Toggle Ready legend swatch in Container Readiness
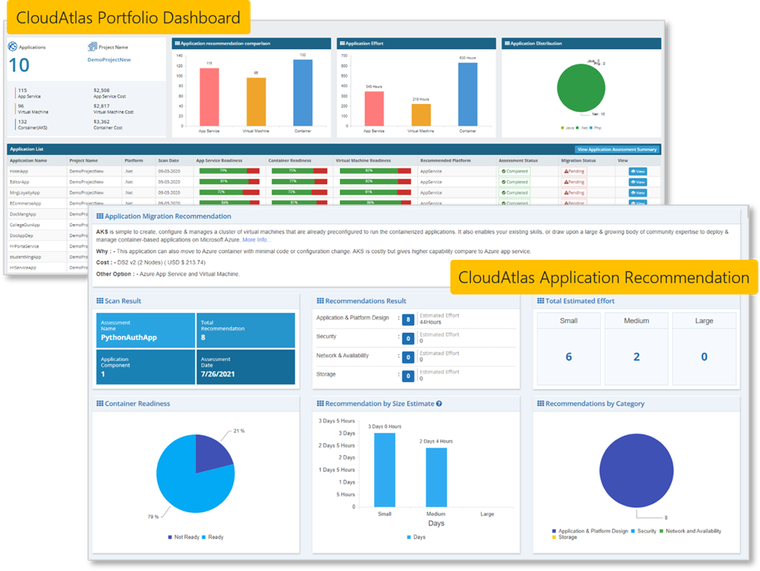The height and width of the screenshot is (571, 760). pyautogui.click(x=204, y=537)
